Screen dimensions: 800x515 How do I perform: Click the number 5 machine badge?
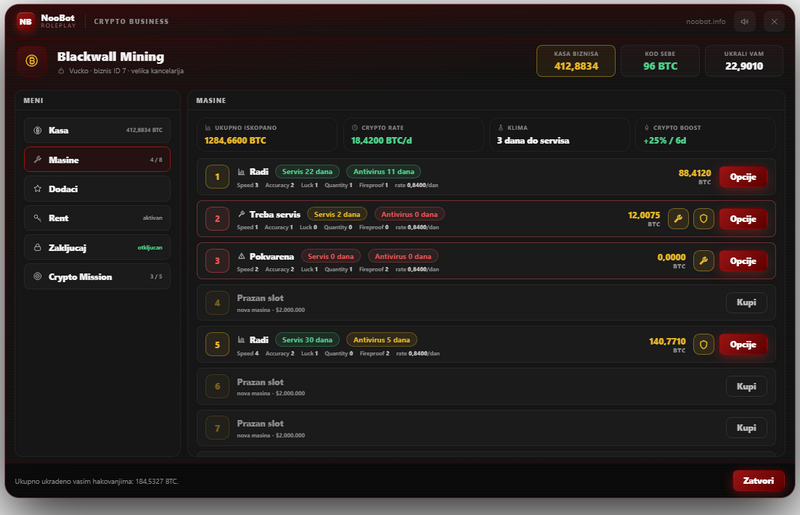point(217,345)
